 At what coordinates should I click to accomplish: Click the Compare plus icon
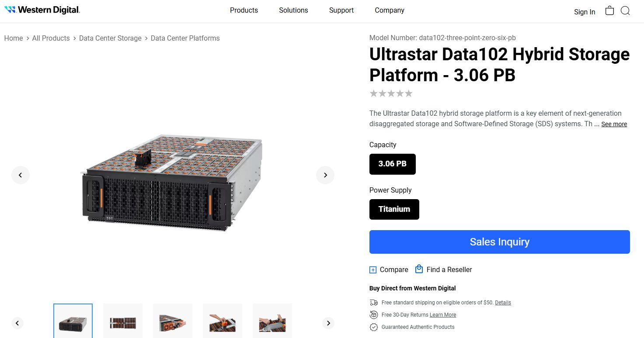coord(373,270)
